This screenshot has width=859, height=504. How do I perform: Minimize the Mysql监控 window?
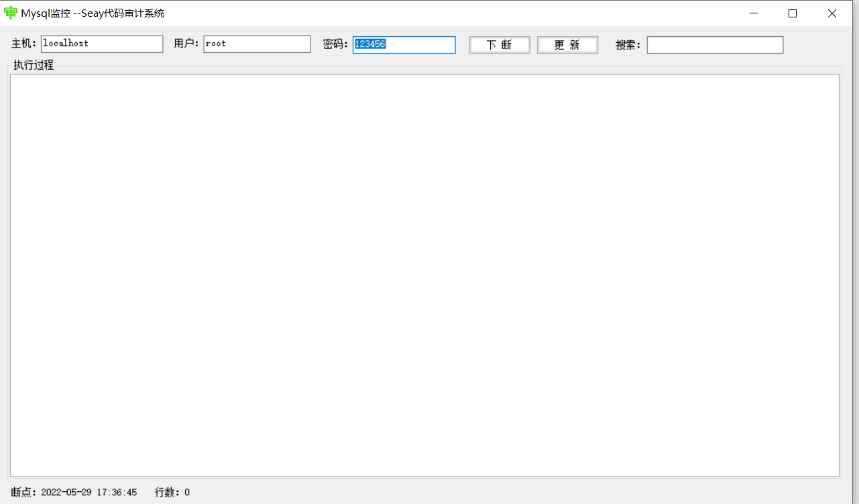[x=753, y=13]
